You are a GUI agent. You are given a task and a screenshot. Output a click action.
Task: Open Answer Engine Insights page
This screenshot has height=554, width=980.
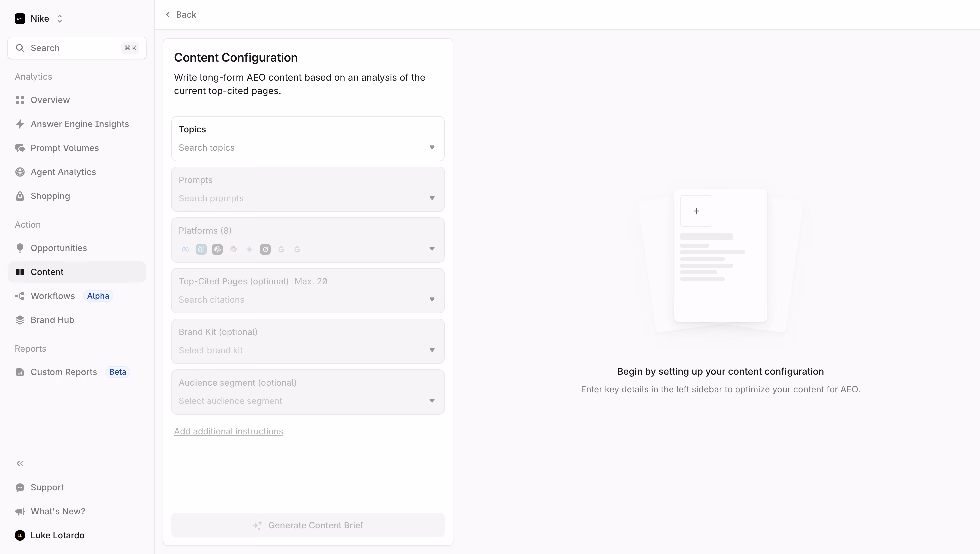click(x=77, y=124)
